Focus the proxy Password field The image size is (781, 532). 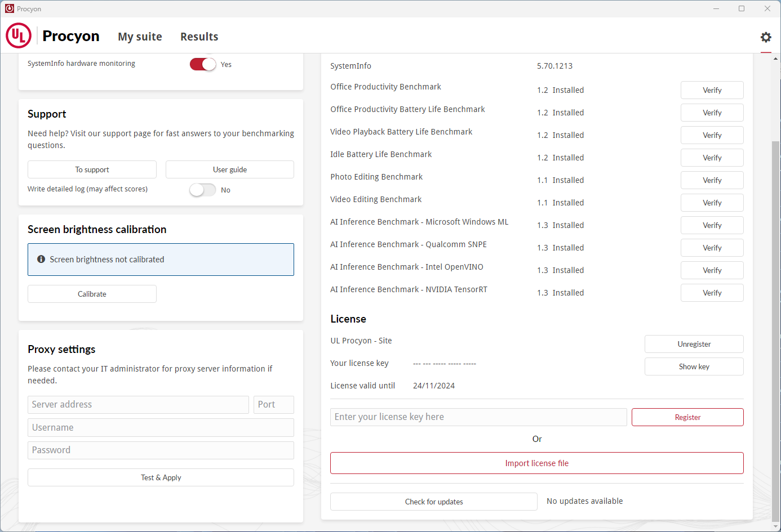[161, 450]
